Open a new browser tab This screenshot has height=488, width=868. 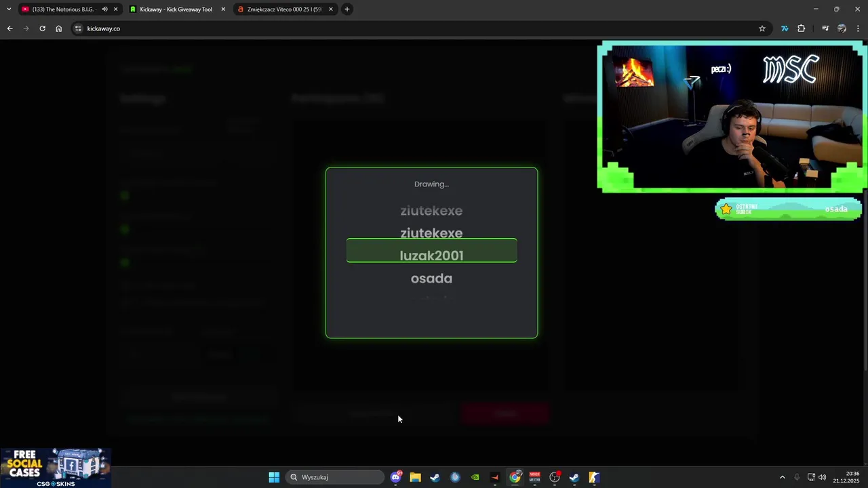347,9
